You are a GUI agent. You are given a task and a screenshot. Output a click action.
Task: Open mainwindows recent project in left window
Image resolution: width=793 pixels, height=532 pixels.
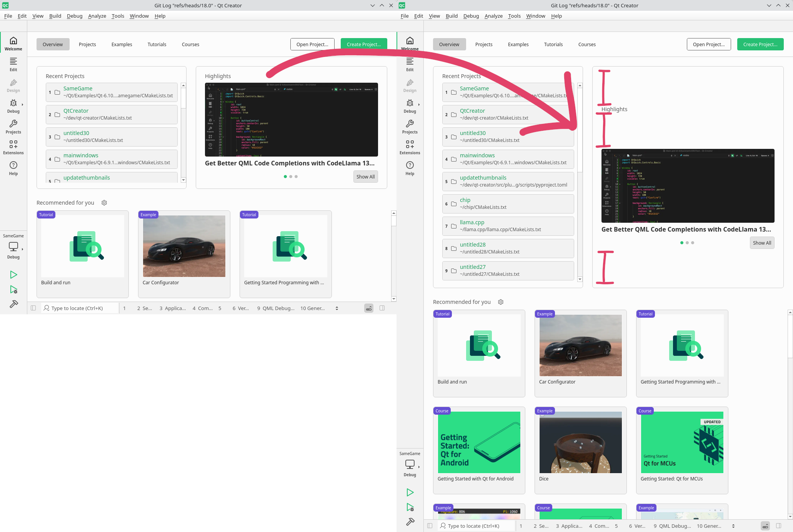tap(112, 159)
